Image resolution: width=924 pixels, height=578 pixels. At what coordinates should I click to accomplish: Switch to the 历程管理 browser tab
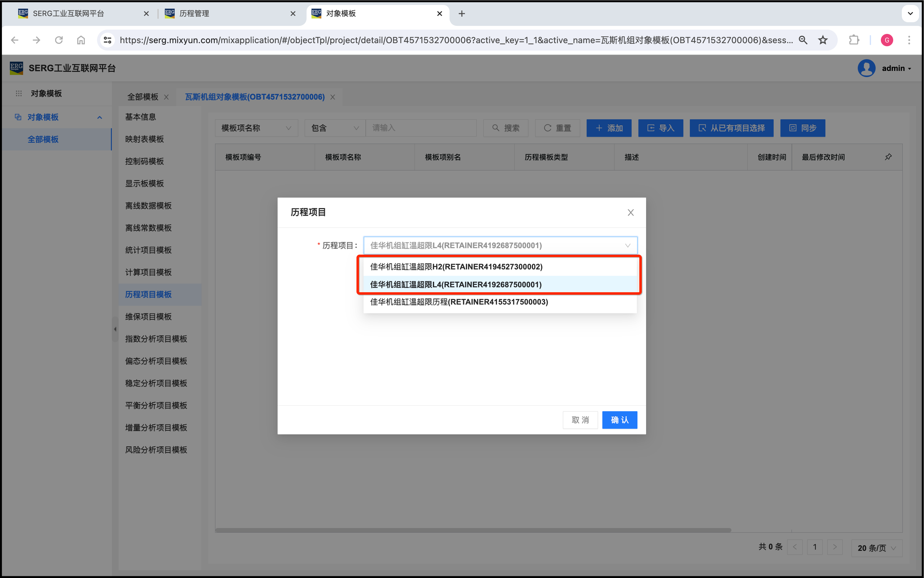[194, 14]
